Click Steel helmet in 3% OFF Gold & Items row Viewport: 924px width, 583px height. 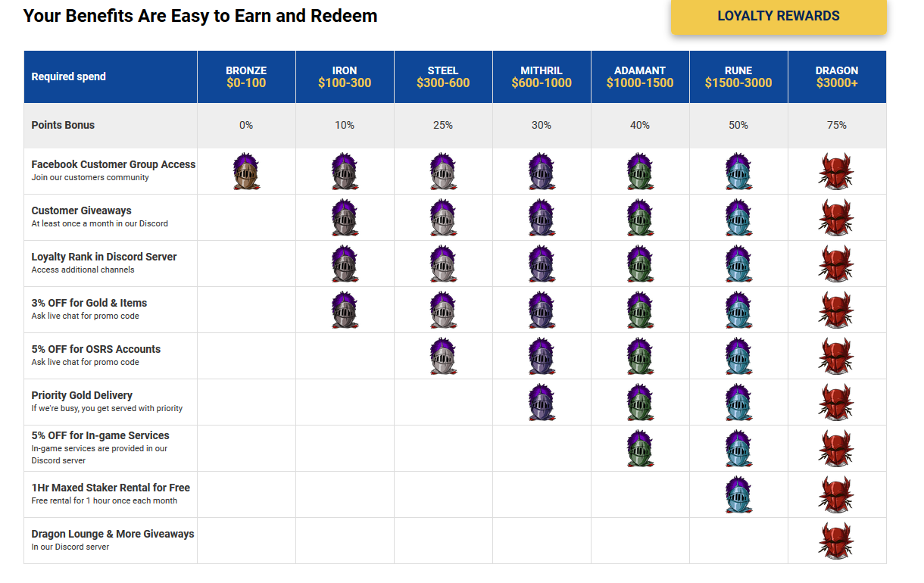pos(443,310)
